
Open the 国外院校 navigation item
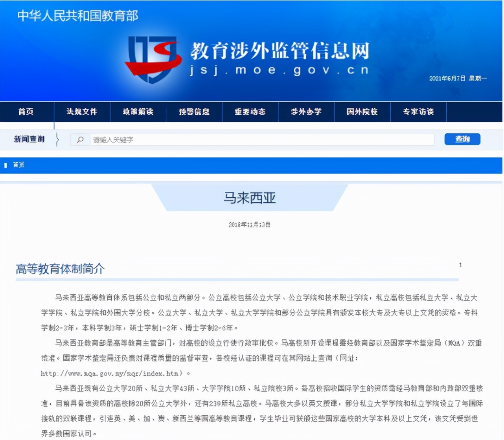click(x=362, y=112)
